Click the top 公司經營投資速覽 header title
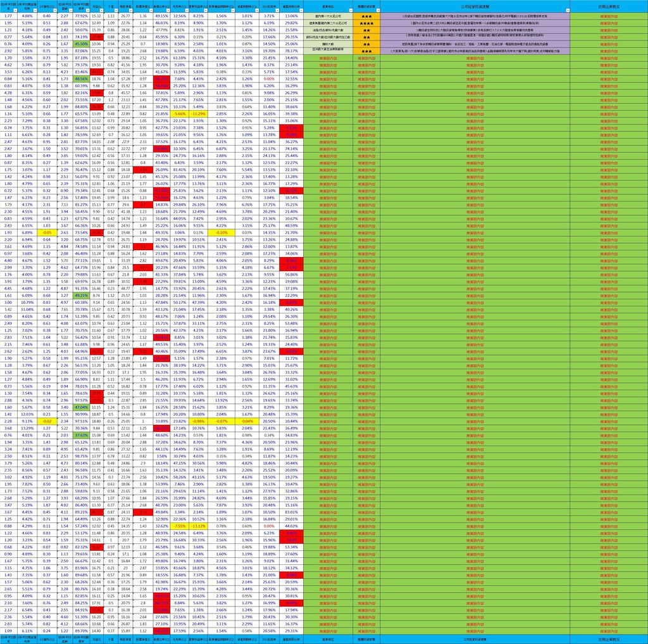 point(475,6)
